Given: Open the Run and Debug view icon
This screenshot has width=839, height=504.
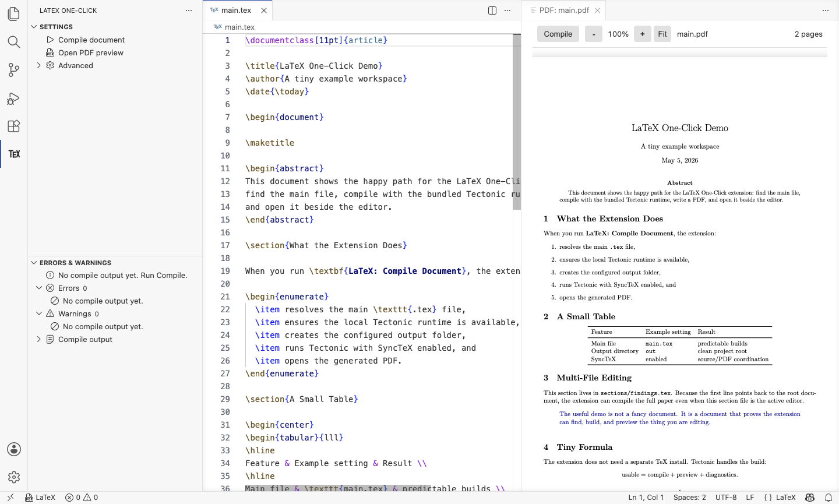Looking at the screenshot, I should point(14,98).
